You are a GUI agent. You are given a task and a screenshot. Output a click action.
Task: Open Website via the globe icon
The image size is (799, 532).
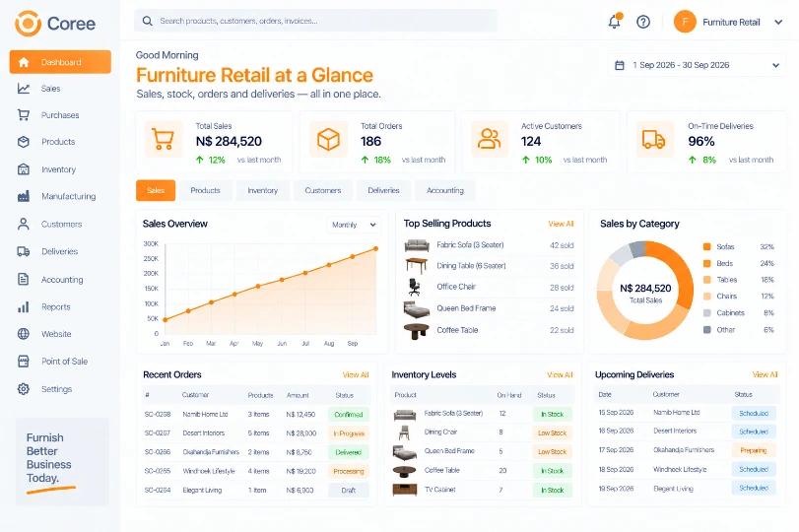(x=24, y=334)
